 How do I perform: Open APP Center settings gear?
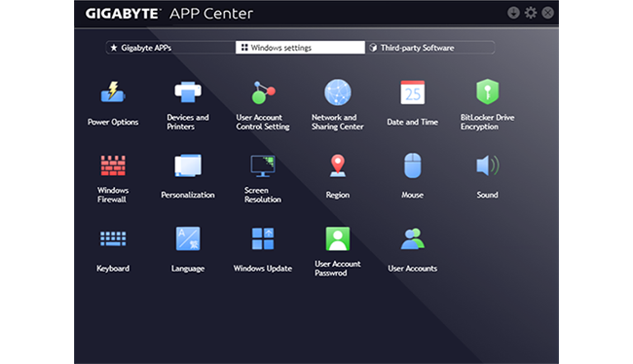coord(531,13)
